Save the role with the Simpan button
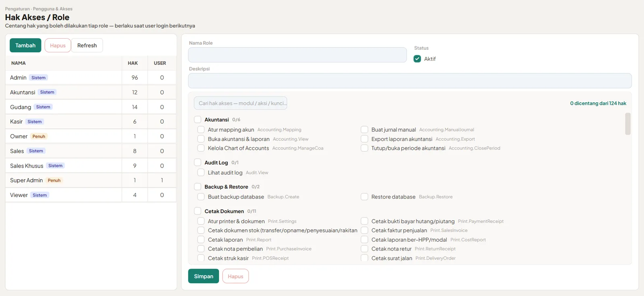The width and height of the screenshot is (644, 296). pos(204,276)
